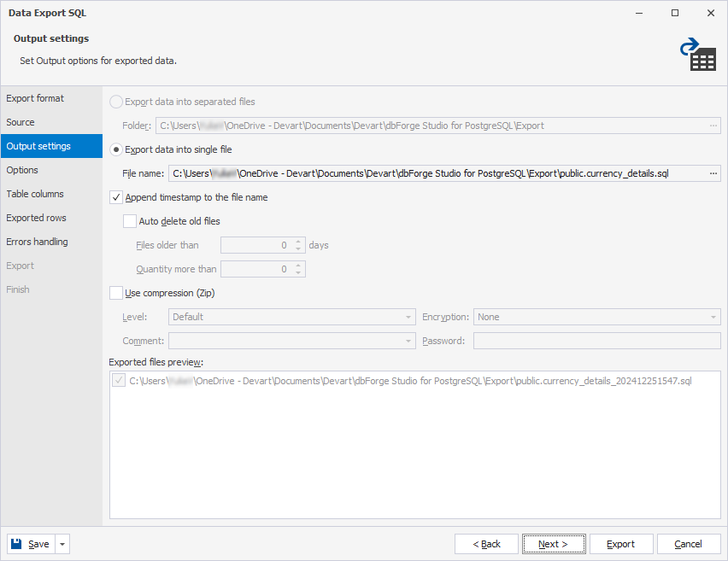Browse for separated files folder

coord(713,126)
